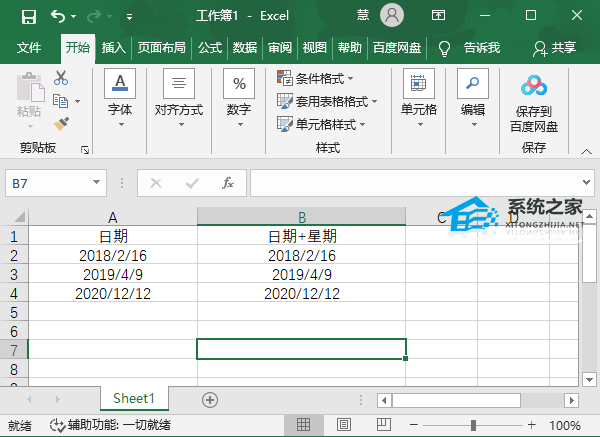The height and width of the screenshot is (437, 600).
Task: Open 条件格式 conditional formatting menu
Action: pyautogui.click(x=315, y=78)
